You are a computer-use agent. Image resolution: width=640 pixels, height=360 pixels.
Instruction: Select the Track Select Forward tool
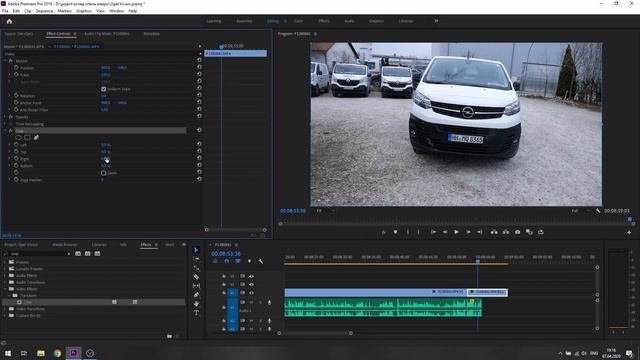[x=196, y=259]
